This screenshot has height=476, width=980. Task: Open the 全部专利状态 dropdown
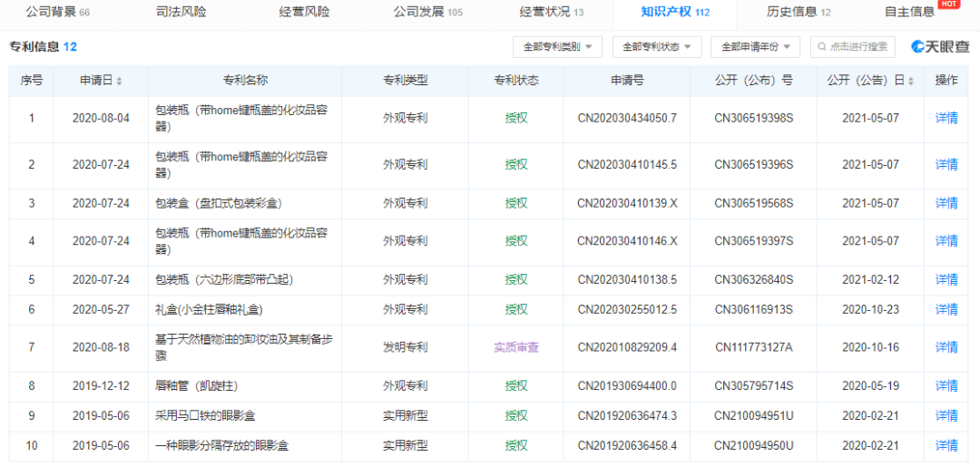pyautogui.click(x=657, y=46)
